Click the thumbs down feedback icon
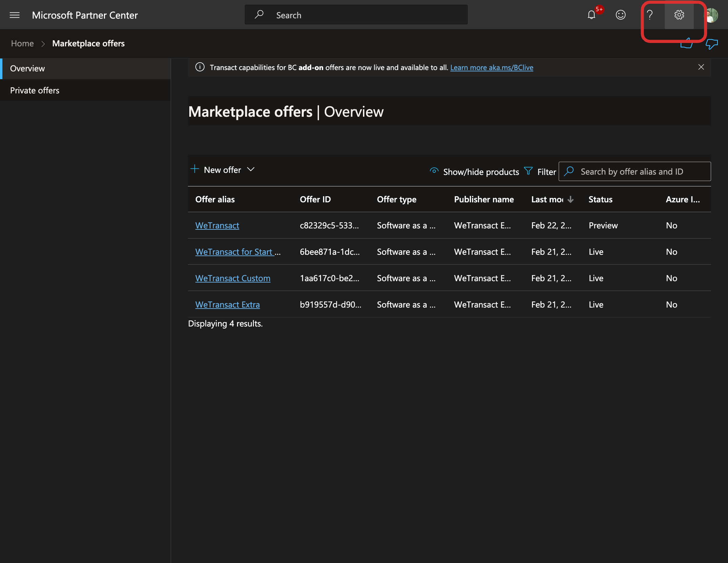 [711, 44]
